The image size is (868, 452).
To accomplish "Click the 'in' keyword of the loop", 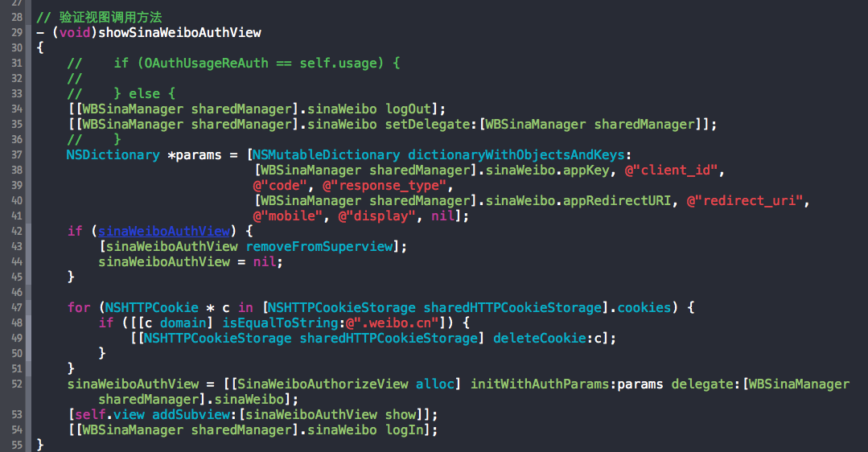I will [x=246, y=307].
